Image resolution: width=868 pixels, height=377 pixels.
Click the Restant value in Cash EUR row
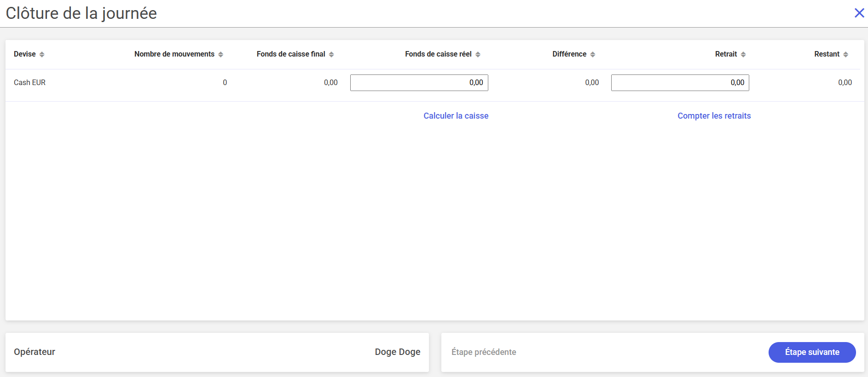845,83
